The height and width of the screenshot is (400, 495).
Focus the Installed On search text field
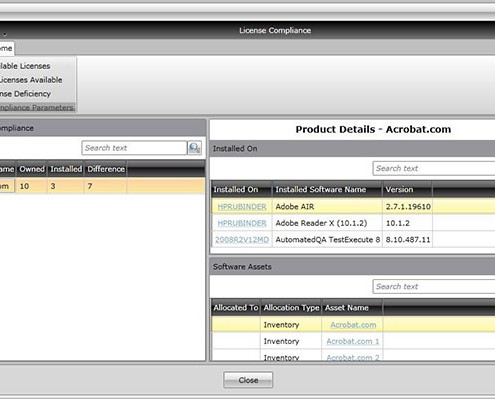(434, 168)
